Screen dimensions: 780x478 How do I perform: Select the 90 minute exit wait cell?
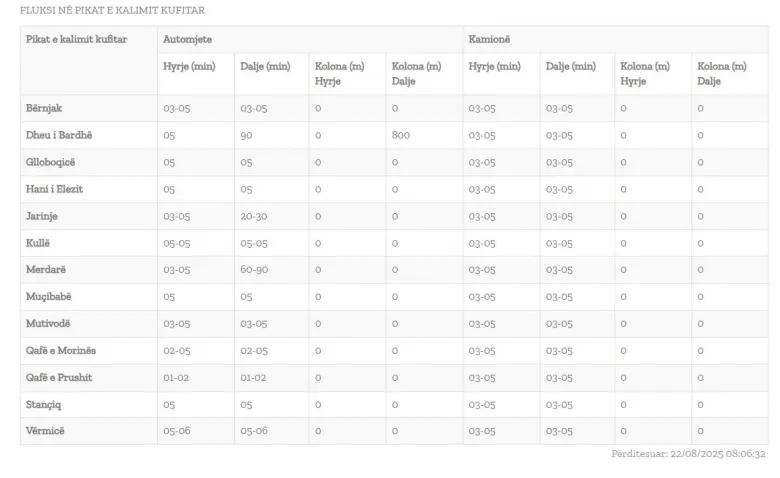[247, 135]
